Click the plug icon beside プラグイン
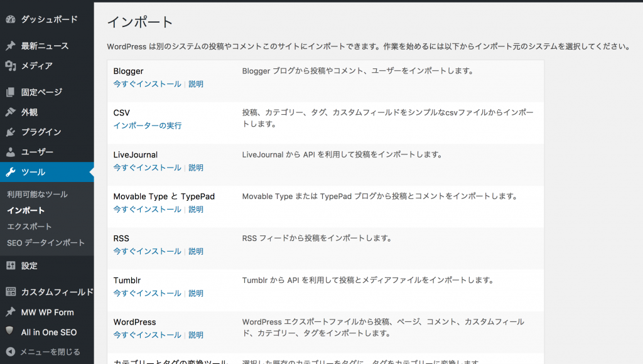This screenshot has width=643, height=364. pos(11,132)
